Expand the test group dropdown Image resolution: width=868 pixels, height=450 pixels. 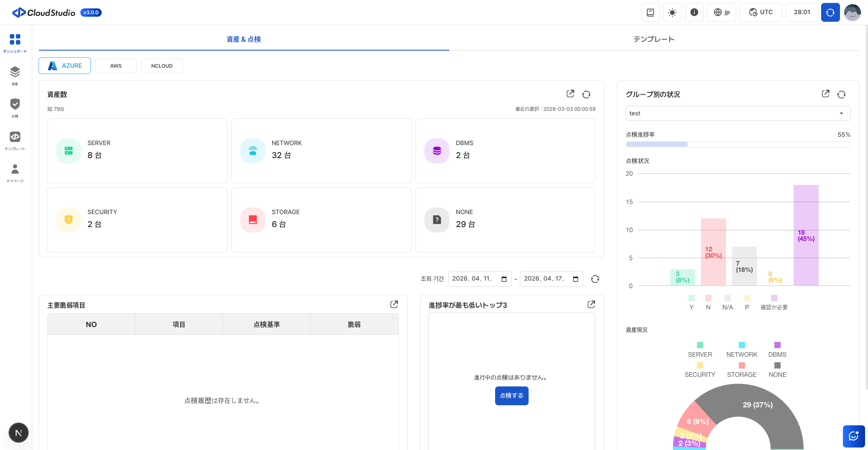click(737, 113)
